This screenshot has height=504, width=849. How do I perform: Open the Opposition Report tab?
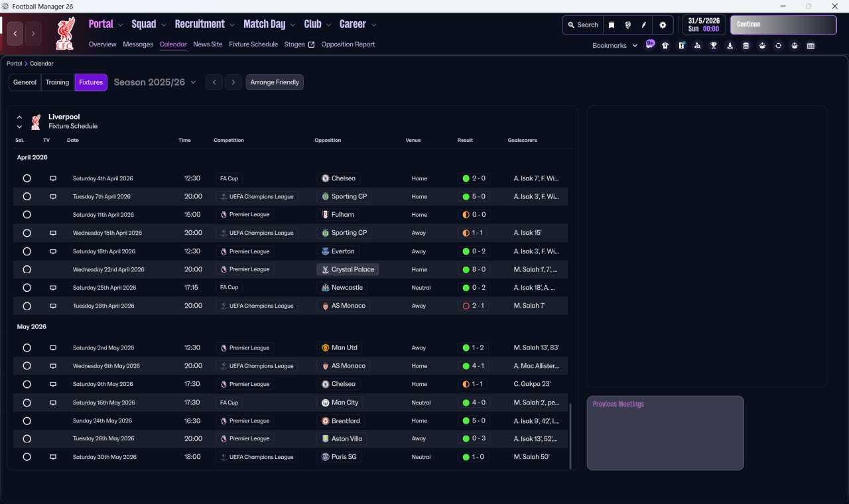348,44
